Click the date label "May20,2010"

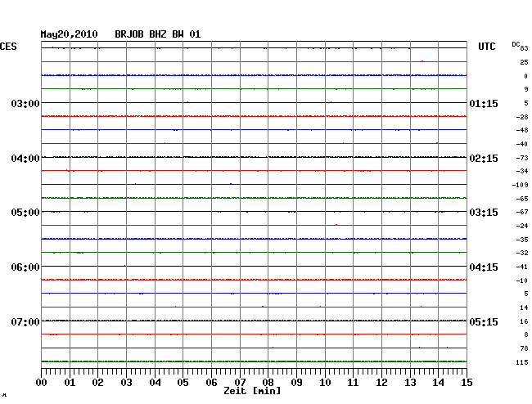click(70, 34)
